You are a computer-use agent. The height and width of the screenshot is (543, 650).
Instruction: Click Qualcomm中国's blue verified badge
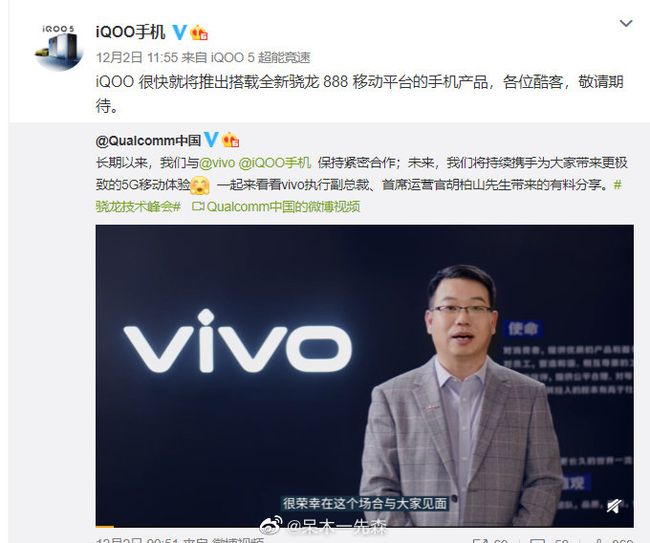pos(211,140)
